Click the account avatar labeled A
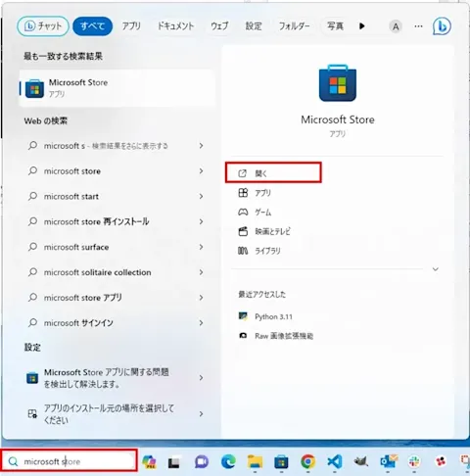 coord(396,26)
